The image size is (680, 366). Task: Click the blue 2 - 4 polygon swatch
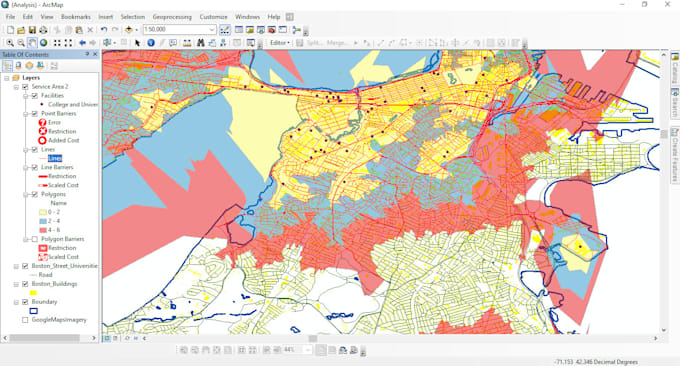point(43,221)
